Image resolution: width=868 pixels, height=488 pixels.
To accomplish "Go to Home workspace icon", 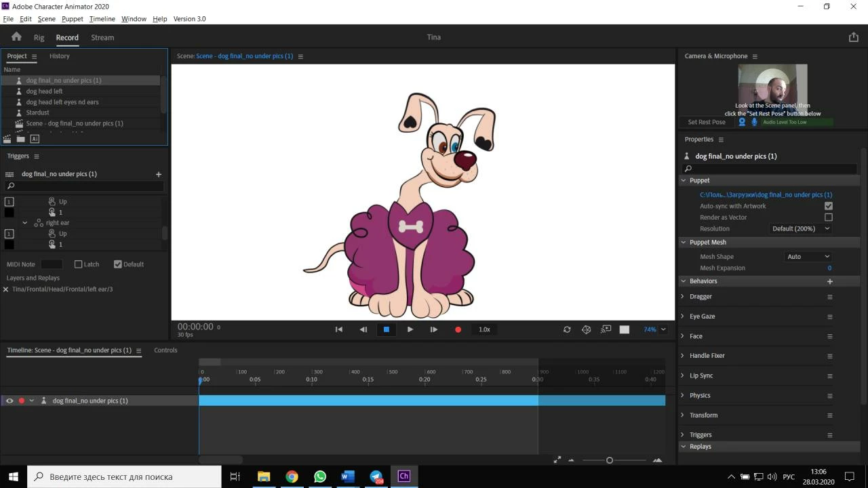I will [16, 37].
